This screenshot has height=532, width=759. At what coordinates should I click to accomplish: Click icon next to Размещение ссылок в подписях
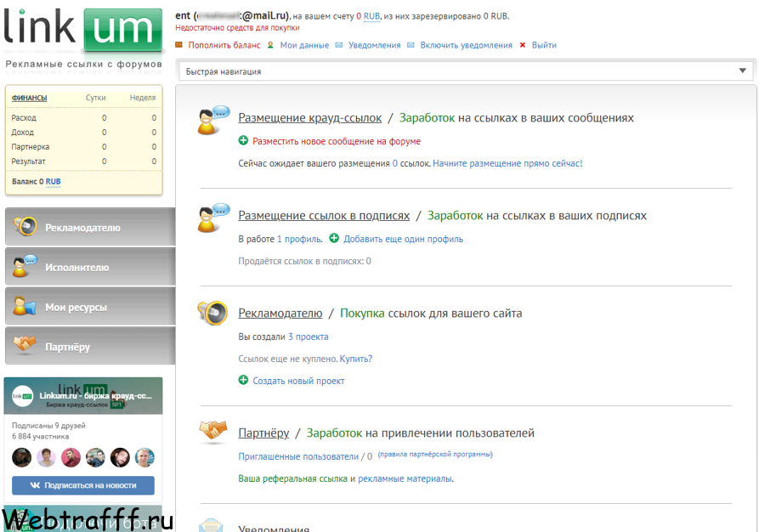click(213, 218)
